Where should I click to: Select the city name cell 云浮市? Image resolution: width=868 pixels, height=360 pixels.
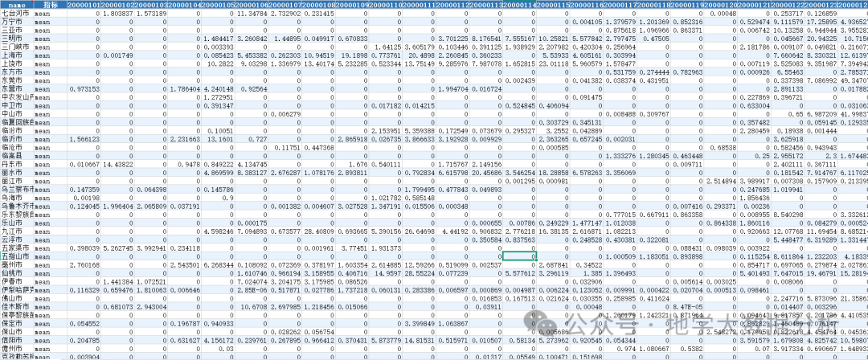[17, 239]
